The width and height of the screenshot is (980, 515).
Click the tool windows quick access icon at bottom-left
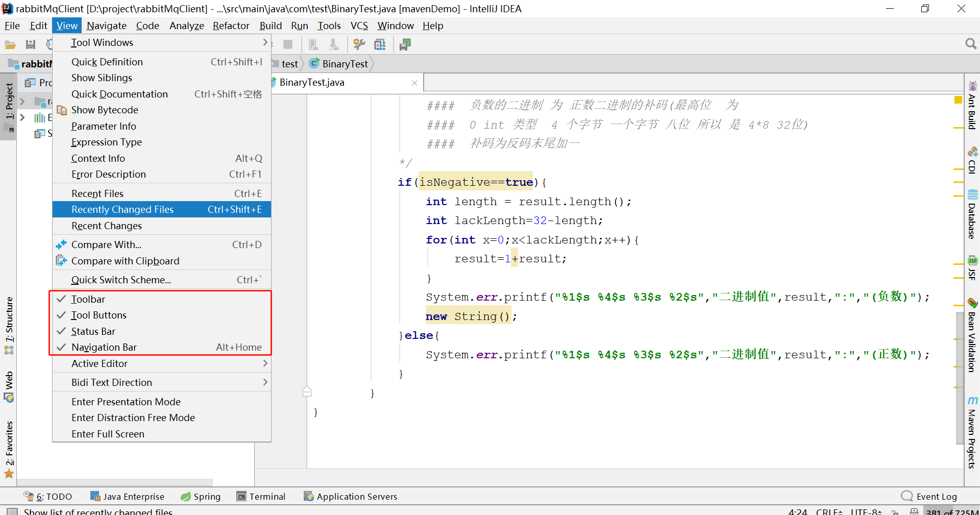pos(12,511)
